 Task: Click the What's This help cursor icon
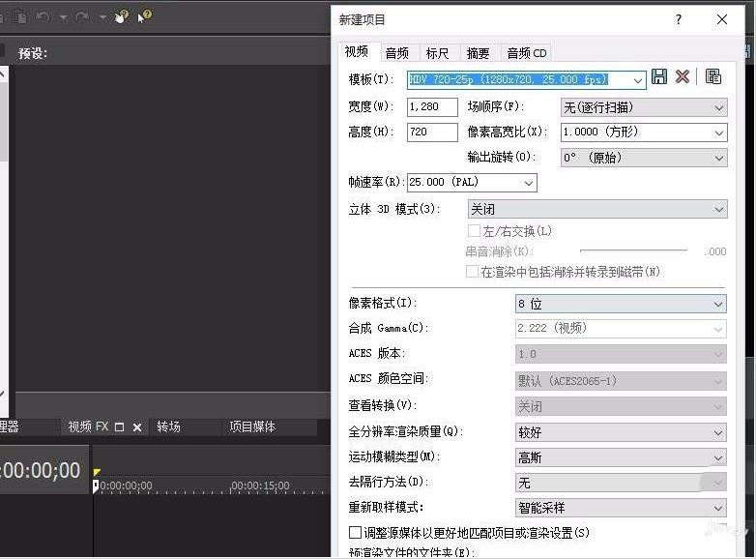pyautogui.click(x=145, y=16)
